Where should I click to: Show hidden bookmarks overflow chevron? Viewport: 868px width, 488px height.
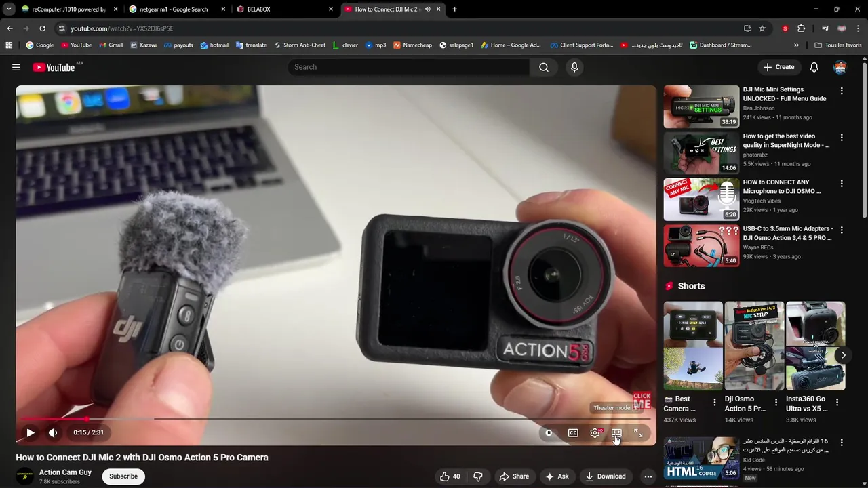(796, 45)
